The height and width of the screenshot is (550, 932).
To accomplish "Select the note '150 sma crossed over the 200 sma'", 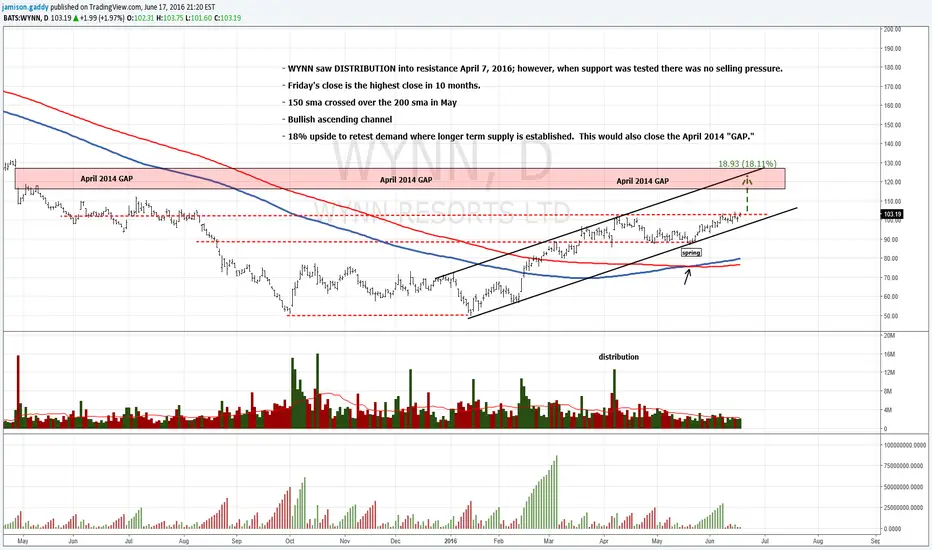I will tap(369, 102).
